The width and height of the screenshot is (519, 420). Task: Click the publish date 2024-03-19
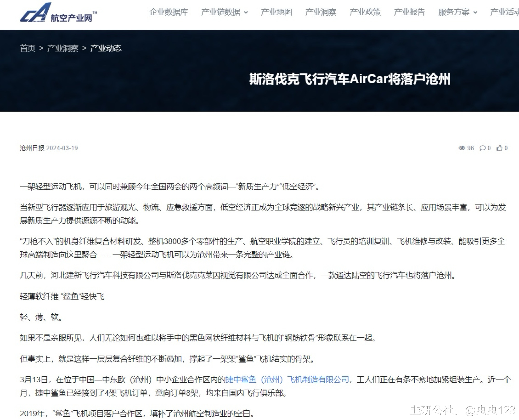[x=62, y=148]
